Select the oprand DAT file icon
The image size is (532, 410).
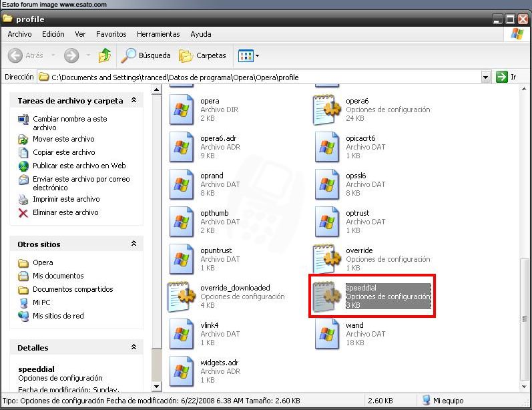pyautogui.click(x=182, y=184)
